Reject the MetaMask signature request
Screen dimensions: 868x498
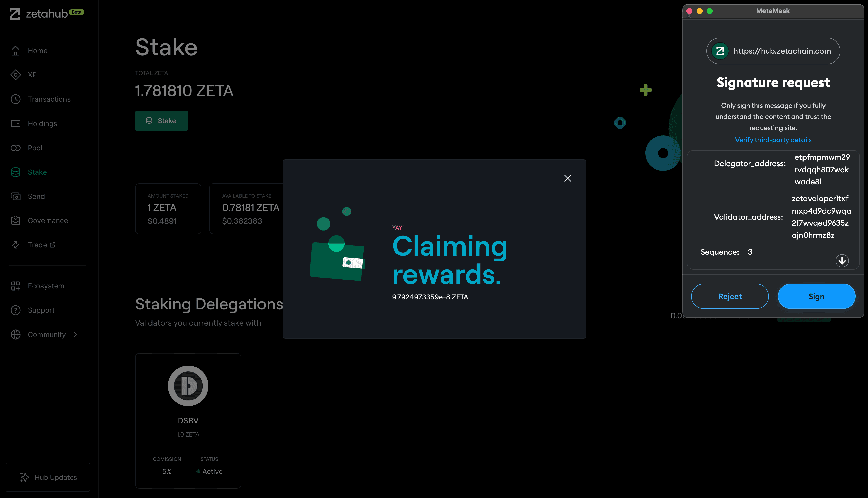pos(730,296)
